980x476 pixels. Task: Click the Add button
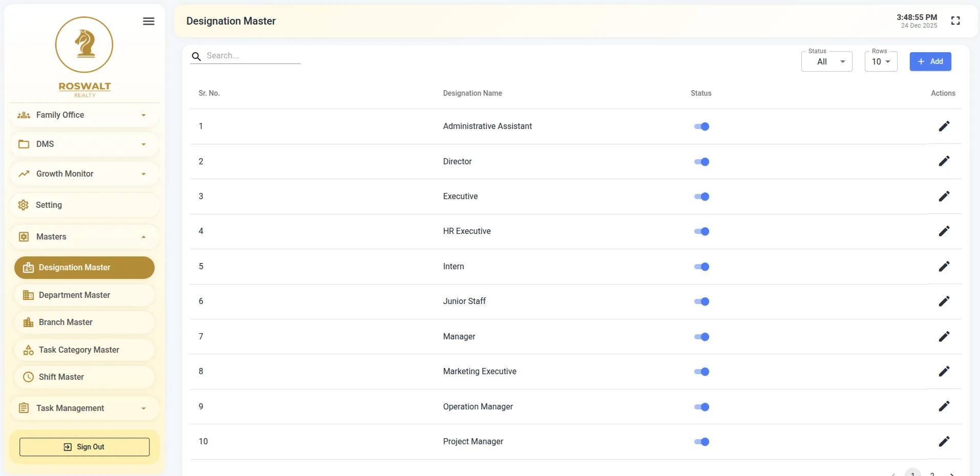click(930, 61)
